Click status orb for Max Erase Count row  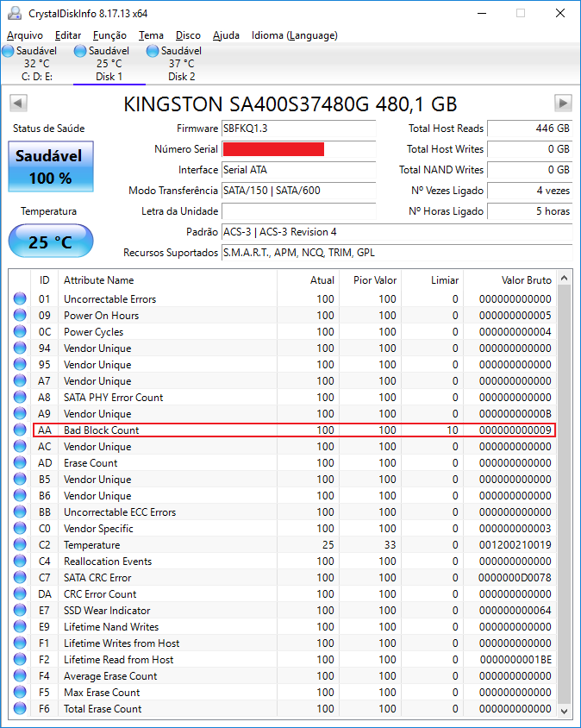(x=20, y=692)
